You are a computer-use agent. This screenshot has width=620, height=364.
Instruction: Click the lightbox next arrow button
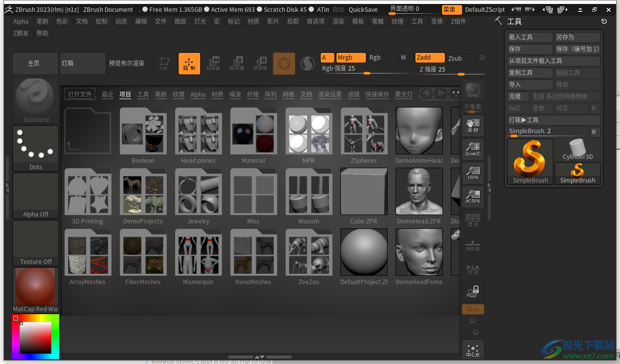coord(440,94)
